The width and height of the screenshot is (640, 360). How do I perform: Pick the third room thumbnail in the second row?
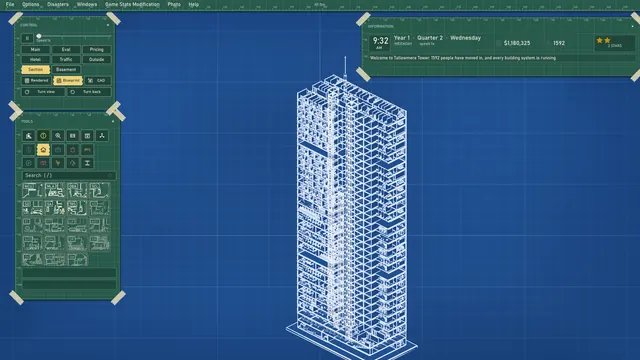77,208
